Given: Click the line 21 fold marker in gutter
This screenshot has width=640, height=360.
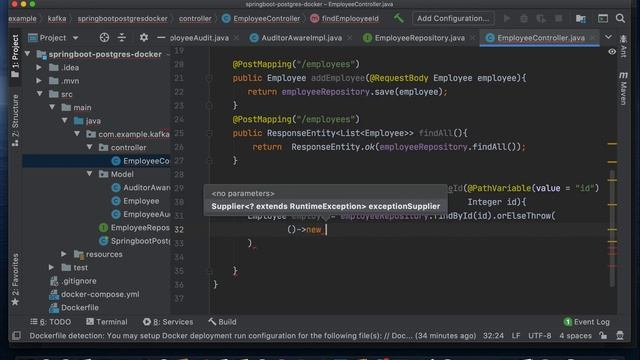Looking at the screenshot, I should pos(209,78).
